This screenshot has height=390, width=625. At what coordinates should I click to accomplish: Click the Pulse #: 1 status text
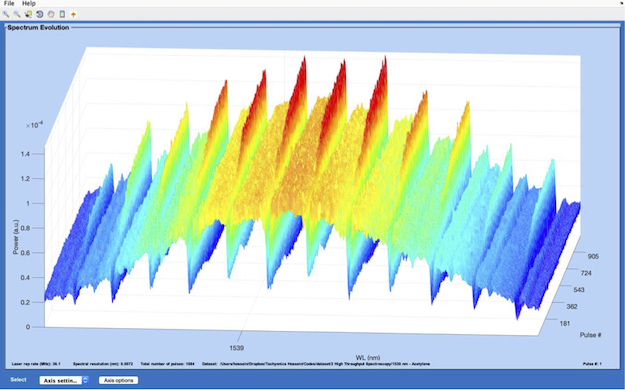[x=592, y=364]
